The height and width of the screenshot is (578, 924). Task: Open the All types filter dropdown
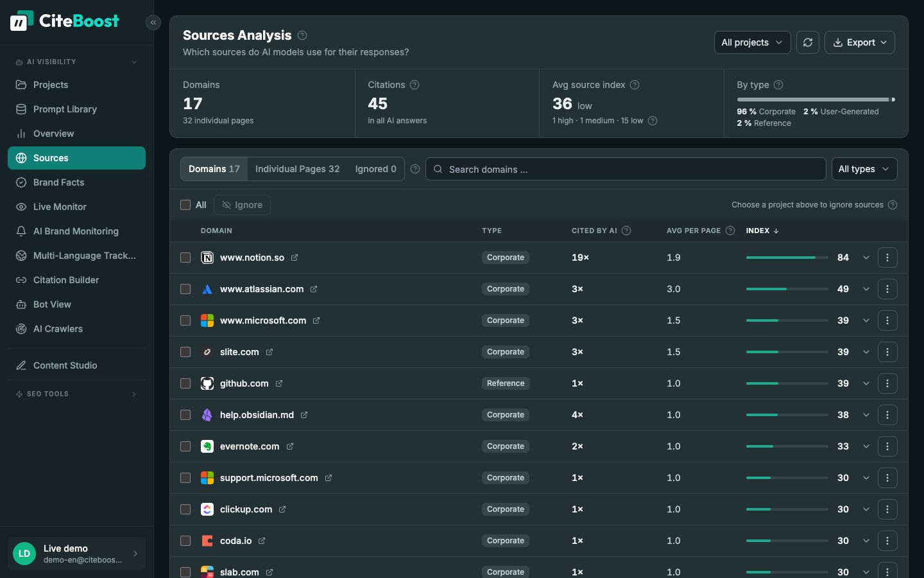(864, 169)
